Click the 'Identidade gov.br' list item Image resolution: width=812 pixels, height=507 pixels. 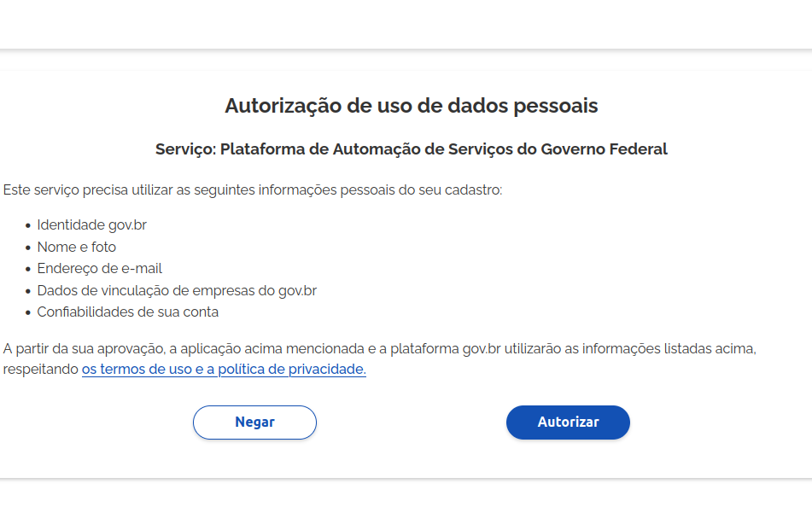coord(91,225)
